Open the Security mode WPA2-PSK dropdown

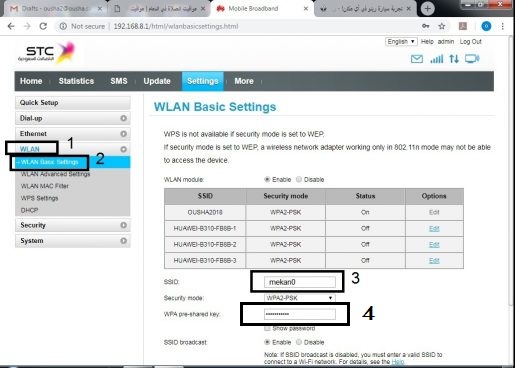(x=300, y=298)
